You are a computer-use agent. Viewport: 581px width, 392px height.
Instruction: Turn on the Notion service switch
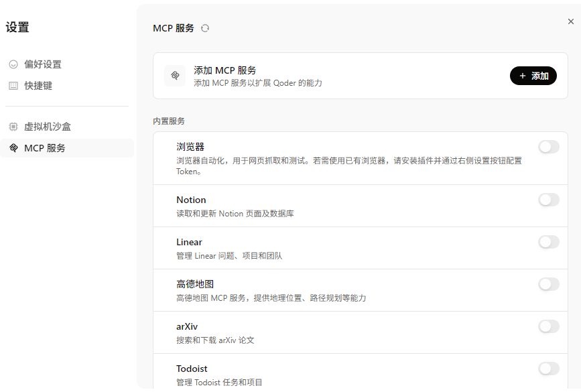point(548,200)
